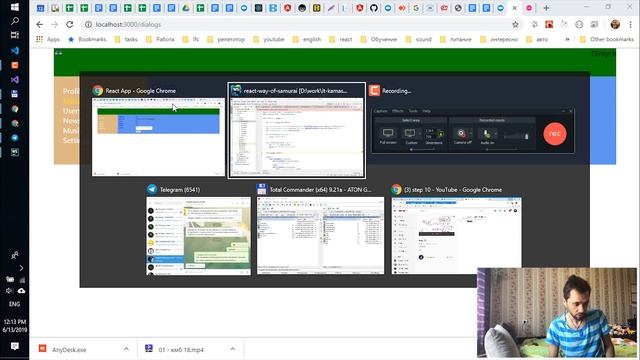Viewport: 640px width, 360px height.
Task: Open Telegram from taskbar
Action: [x=15, y=138]
